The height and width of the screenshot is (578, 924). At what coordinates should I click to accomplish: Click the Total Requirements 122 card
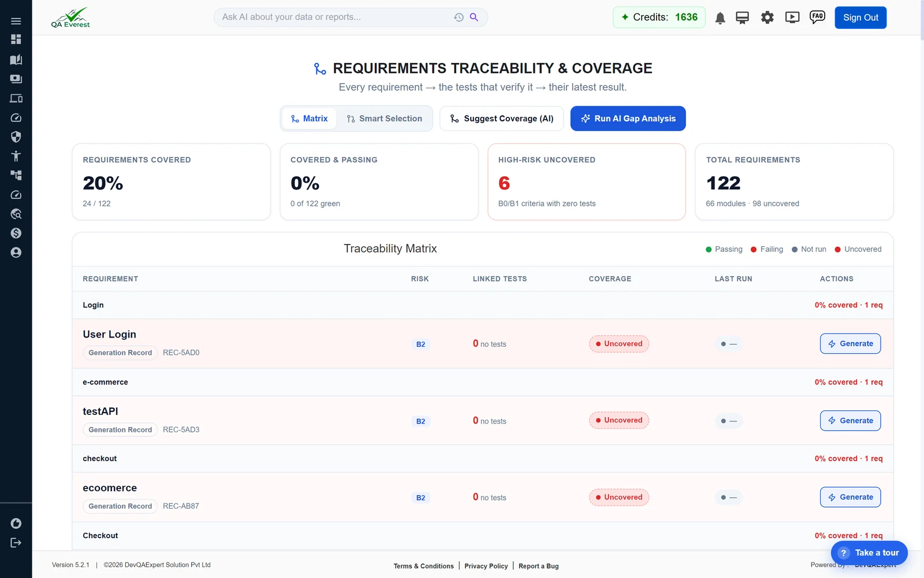pyautogui.click(x=794, y=181)
